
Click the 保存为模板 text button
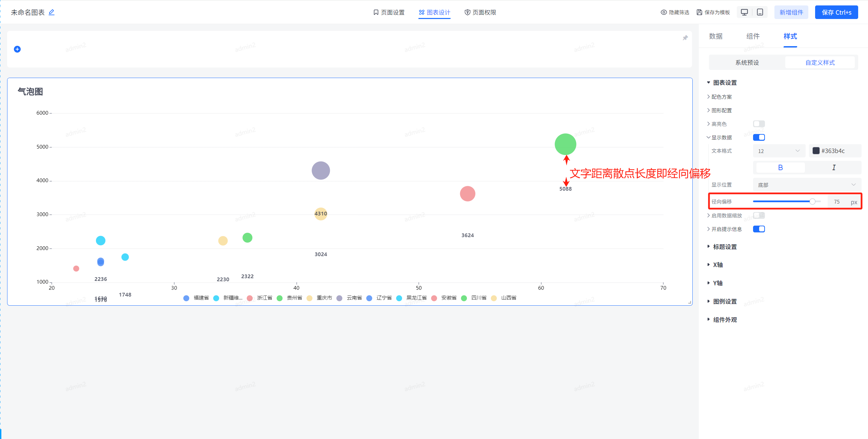coord(717,13)
